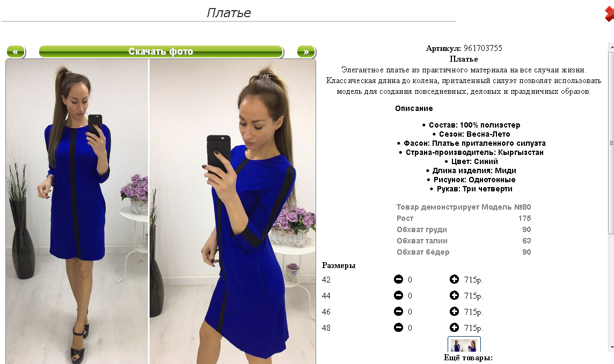Click the right dress photo
Screen dimensions: 614x364
[232, 211]
